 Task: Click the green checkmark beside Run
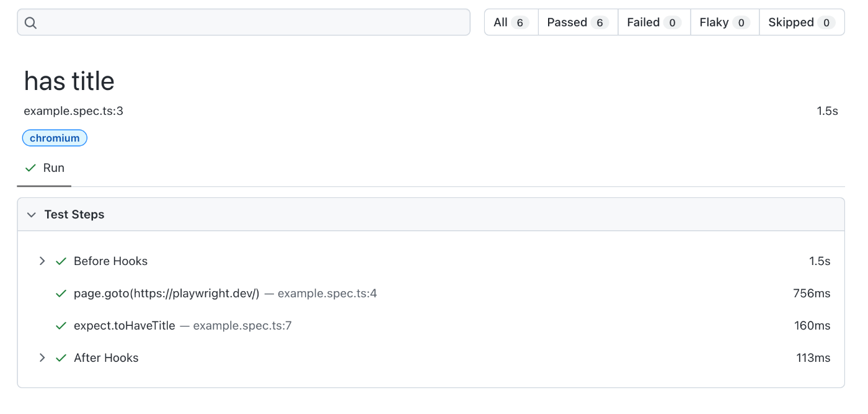[30, 168]
